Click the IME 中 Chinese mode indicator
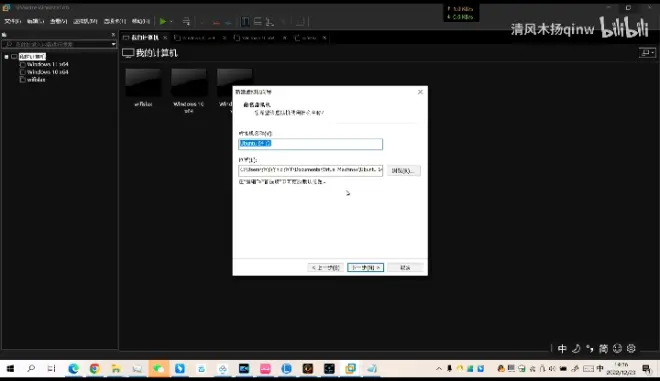Viewport: 660px width, 381px height. coord(562,349)
